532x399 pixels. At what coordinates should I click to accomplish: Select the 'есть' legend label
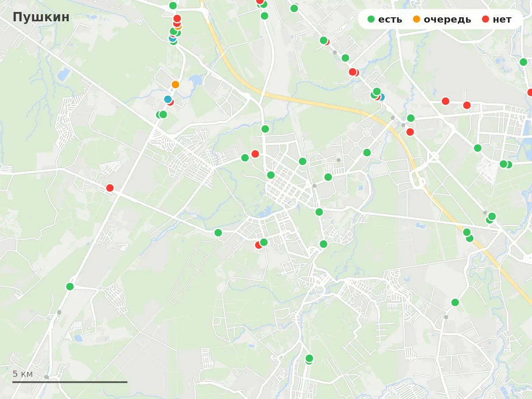tap(390, 20)
